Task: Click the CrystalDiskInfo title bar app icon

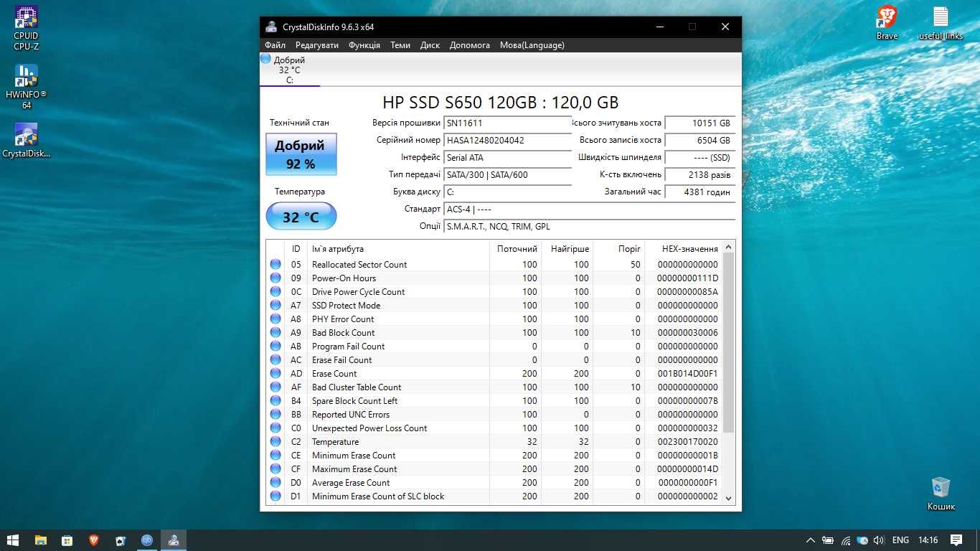Action: coord(271,27)
